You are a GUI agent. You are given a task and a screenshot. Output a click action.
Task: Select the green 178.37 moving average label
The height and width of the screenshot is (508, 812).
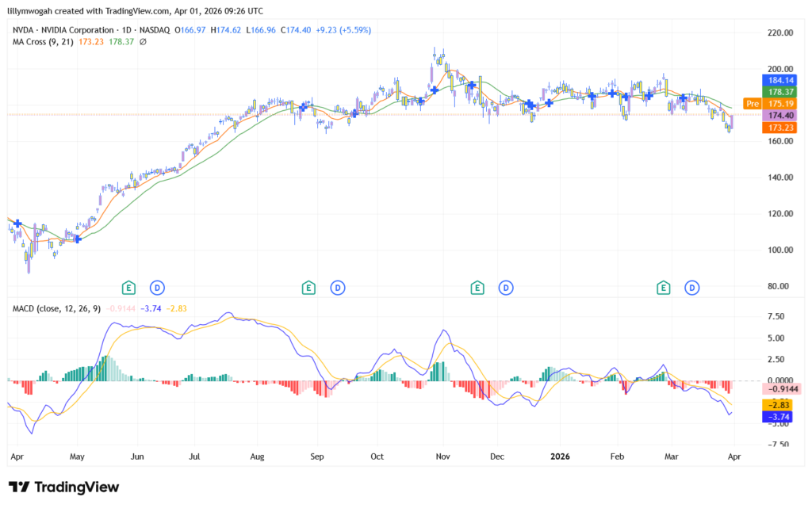pos(778,92)
